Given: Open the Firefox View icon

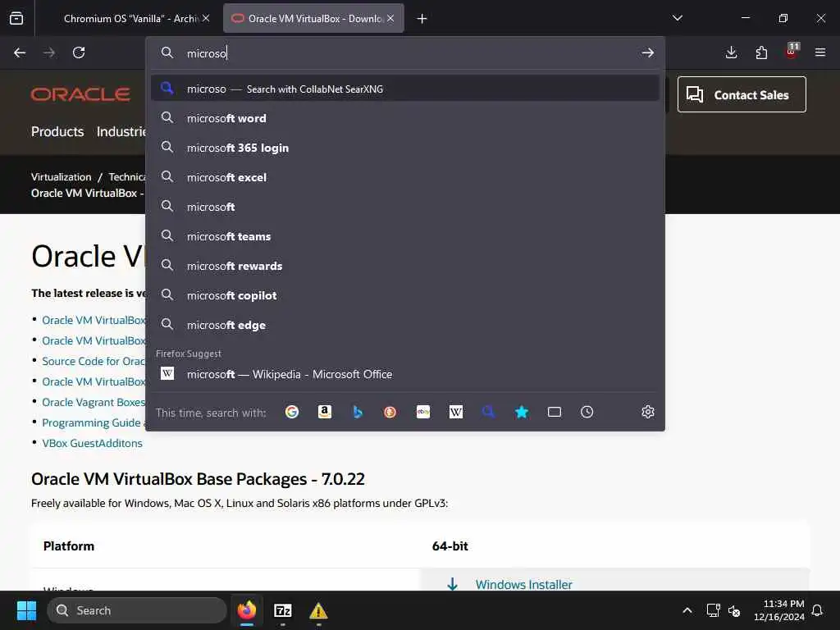Looking at the screenshot, I should (16, 18).
